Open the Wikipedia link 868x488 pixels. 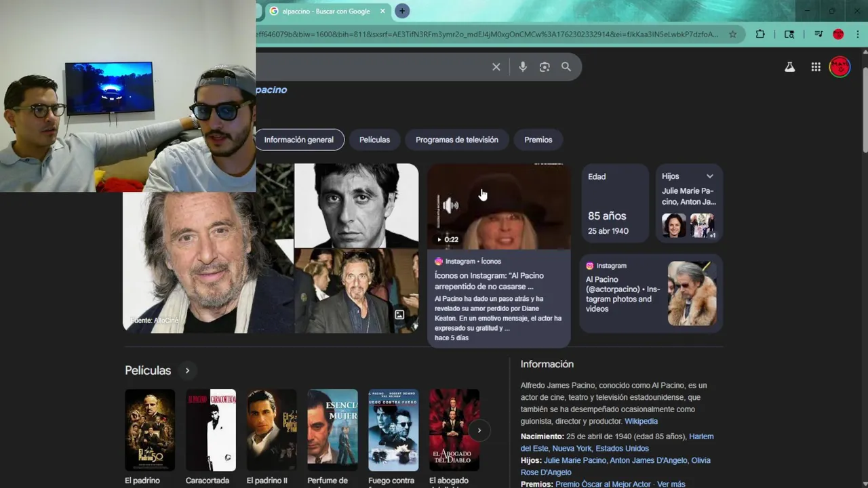[x=641, y=421]
